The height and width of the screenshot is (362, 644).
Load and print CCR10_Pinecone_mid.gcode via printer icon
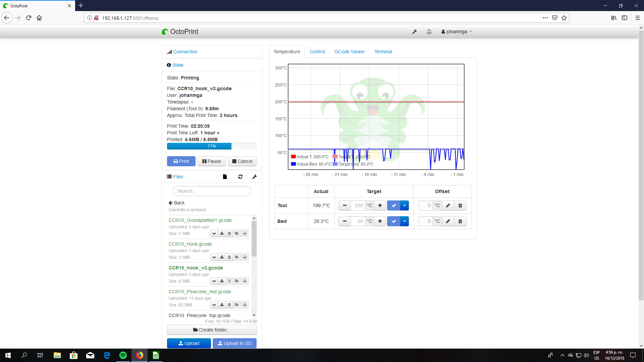245,305
